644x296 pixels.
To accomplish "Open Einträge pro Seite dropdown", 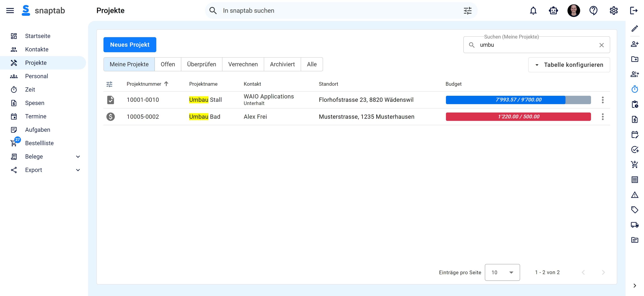I will point(502,272).
